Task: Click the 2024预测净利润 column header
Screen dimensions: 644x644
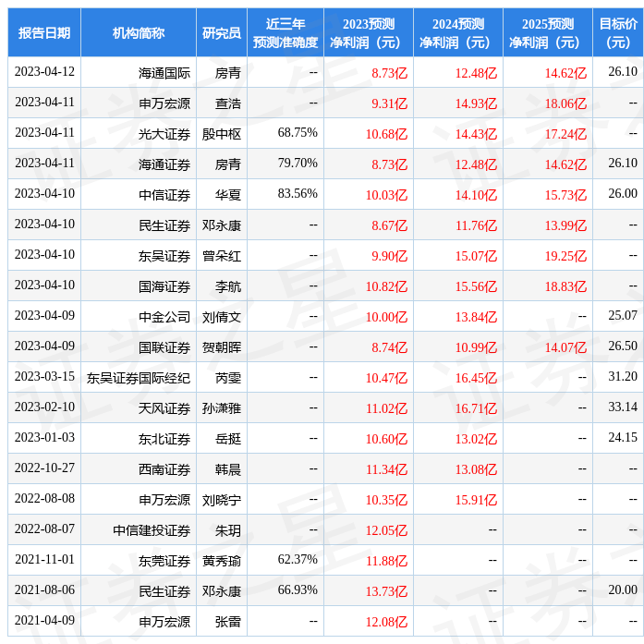Action: (x=458, y=32)
